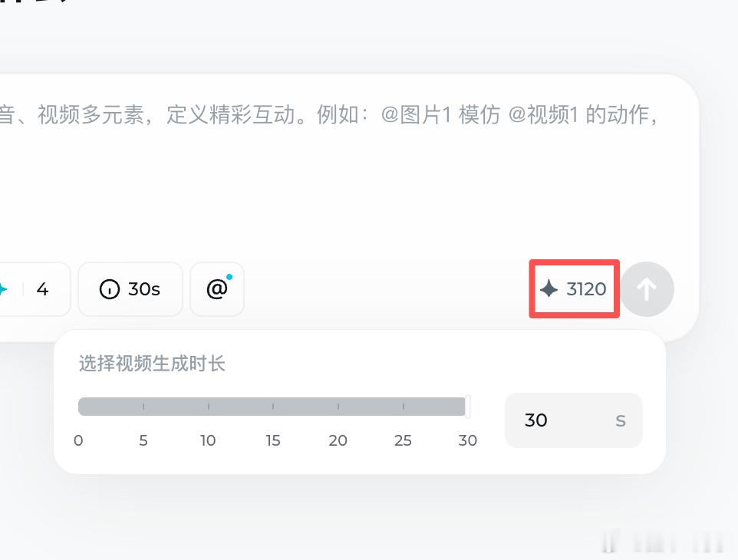Click the 0 label under the slider
This screenshot has width=738, height=560.
78,440
